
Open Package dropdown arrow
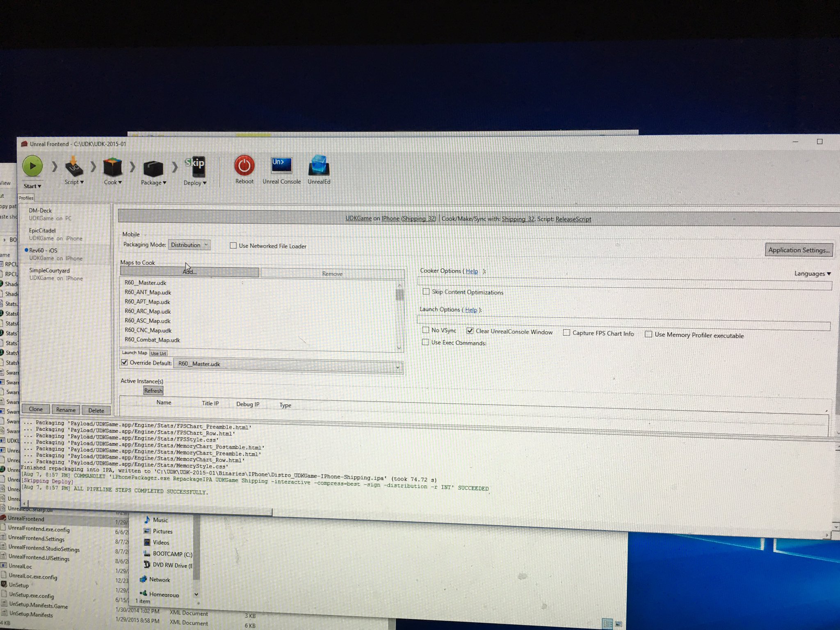coord(164,183)
